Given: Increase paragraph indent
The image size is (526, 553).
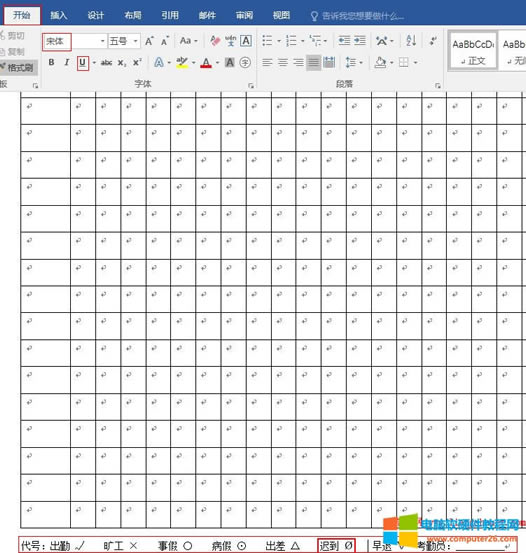Looking at the screenshot, I should [359, 41].
